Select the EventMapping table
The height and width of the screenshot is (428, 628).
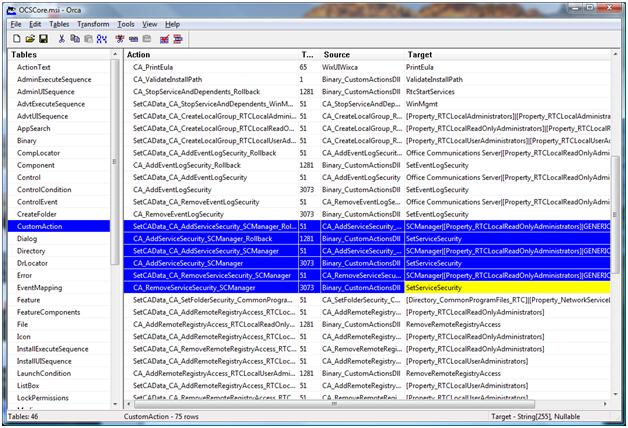39,288
